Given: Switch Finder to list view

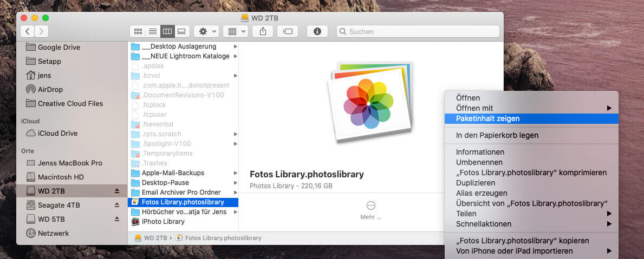Looking at the screenshot, I should [x=152, y=31].
